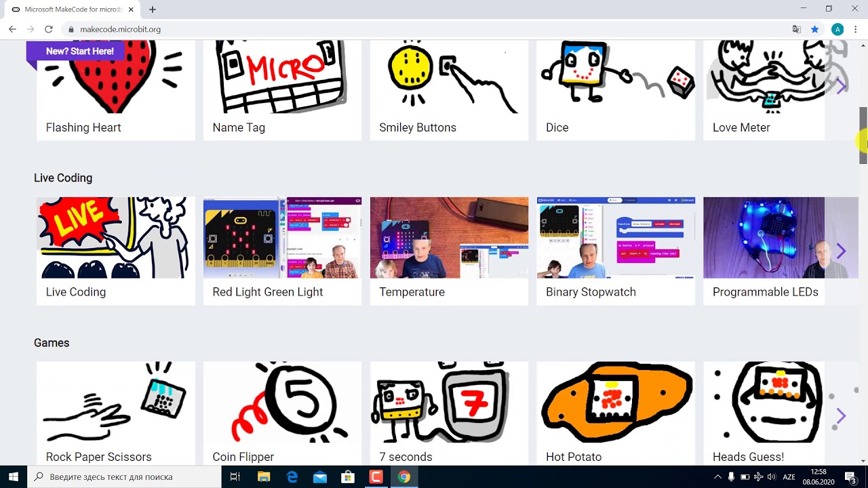Viewport: 868px width, 488px height.
Task: Open Task View on the taskbar
Action: point(235,476)
